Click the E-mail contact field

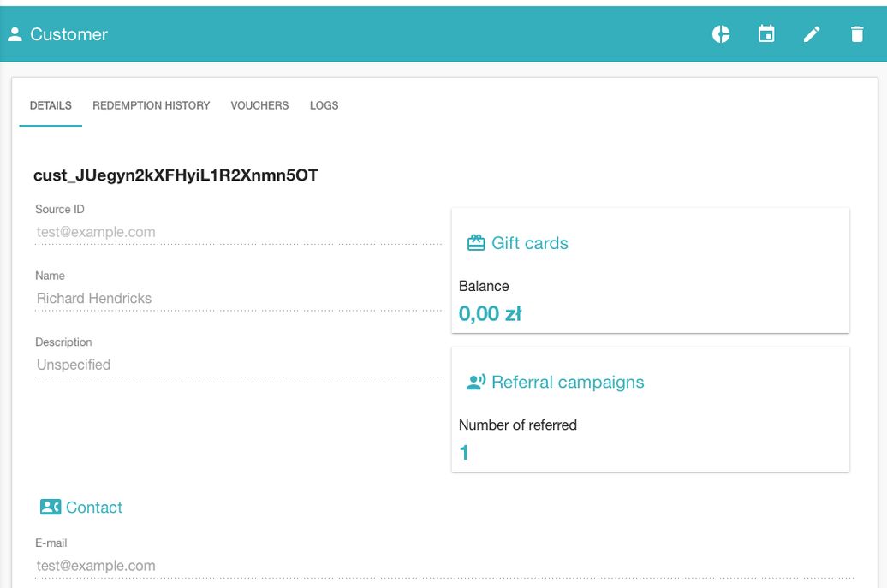444,566
